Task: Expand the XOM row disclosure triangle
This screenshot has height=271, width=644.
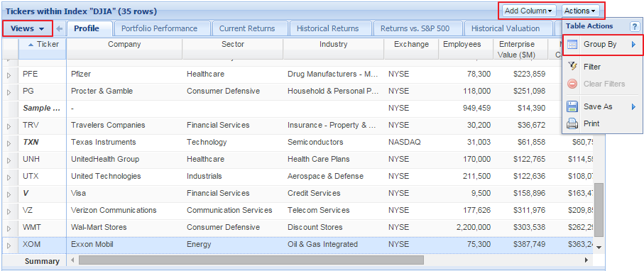Action: [9, 245]
